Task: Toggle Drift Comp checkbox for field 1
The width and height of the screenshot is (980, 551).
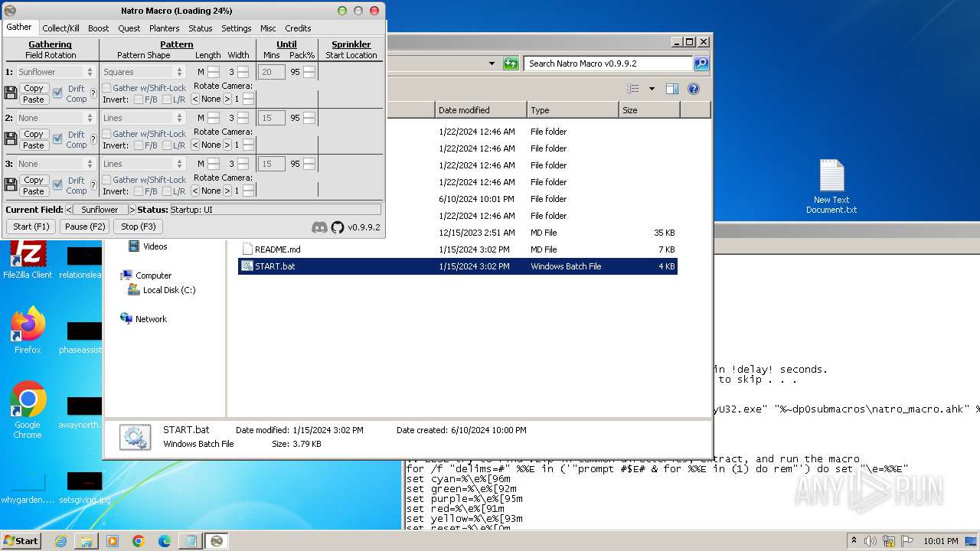Action: pos(57,93)
